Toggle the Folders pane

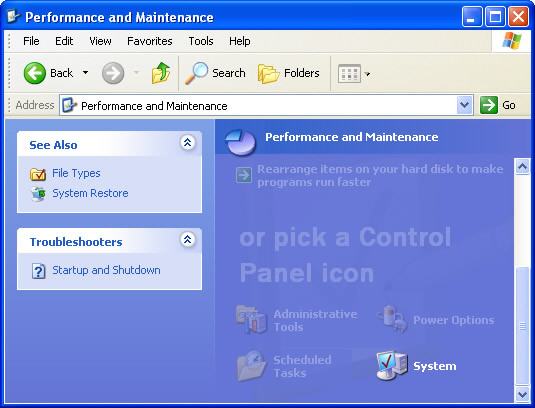289,73
